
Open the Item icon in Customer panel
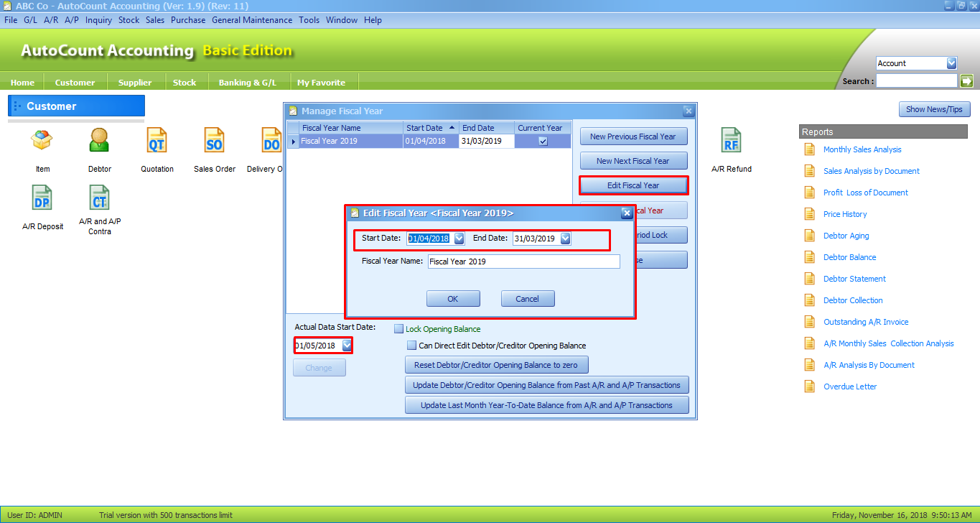(x=42, y=141)
